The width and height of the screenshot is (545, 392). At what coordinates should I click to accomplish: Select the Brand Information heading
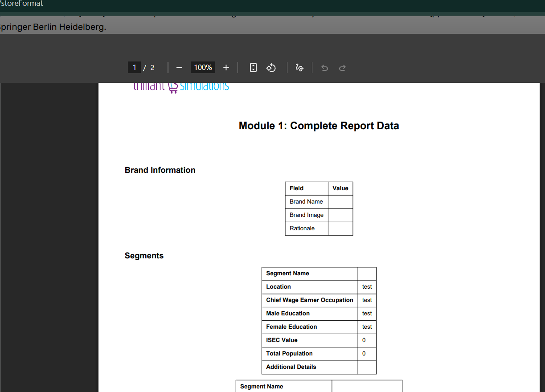(x=160, y=170)
